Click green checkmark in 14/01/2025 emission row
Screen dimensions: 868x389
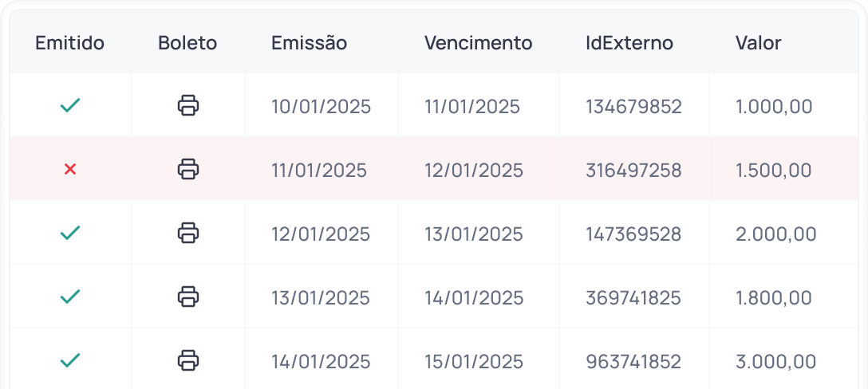70,360
